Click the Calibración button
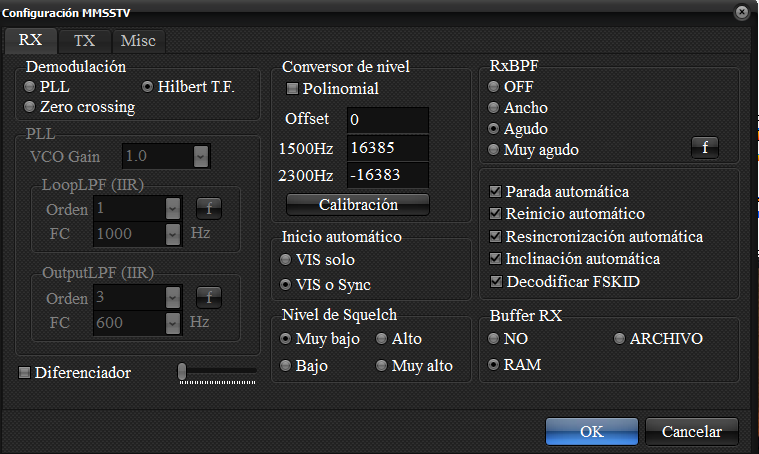The width and height of the screenshot is (759, 454). [358, 204]
